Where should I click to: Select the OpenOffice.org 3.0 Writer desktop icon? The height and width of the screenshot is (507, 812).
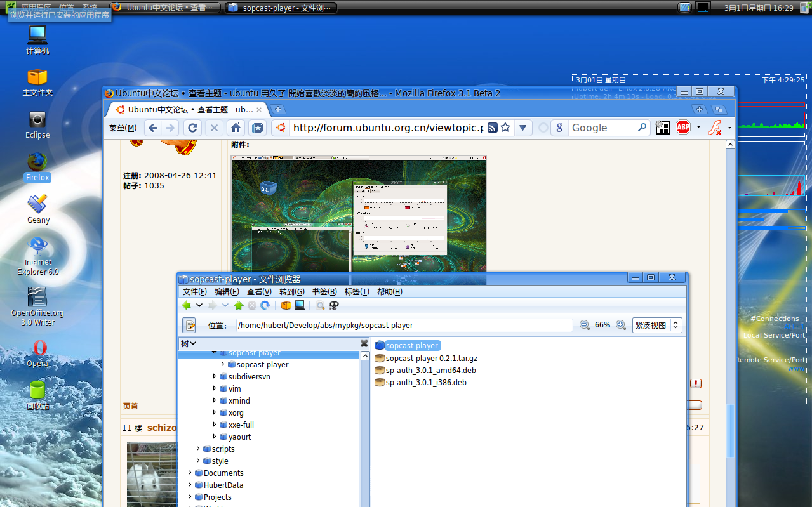37,306
